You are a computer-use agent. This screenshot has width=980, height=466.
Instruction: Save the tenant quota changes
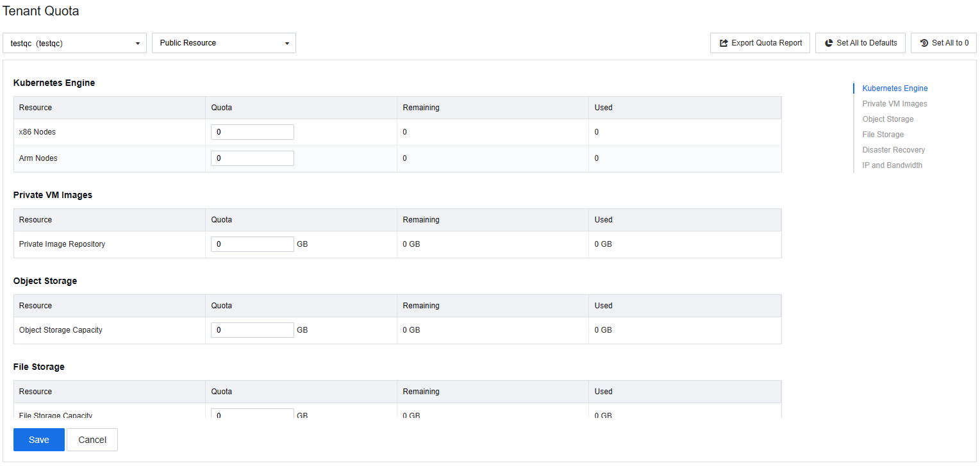tap(39, 440)
